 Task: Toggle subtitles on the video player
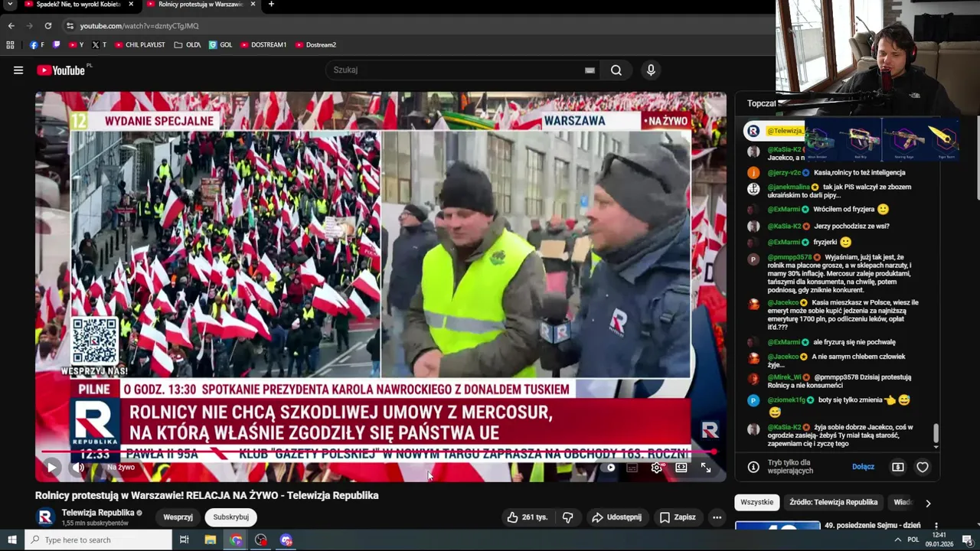tap(632, 468)
